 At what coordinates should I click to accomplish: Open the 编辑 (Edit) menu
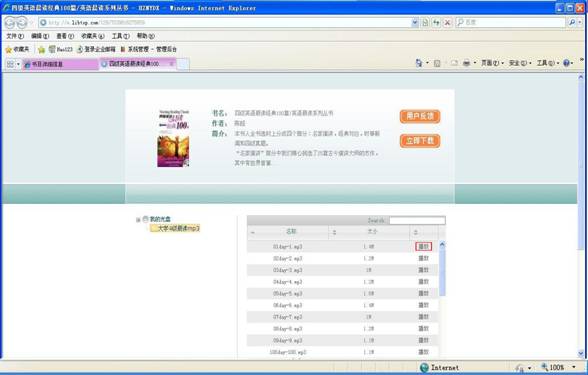tap(40, 36)
